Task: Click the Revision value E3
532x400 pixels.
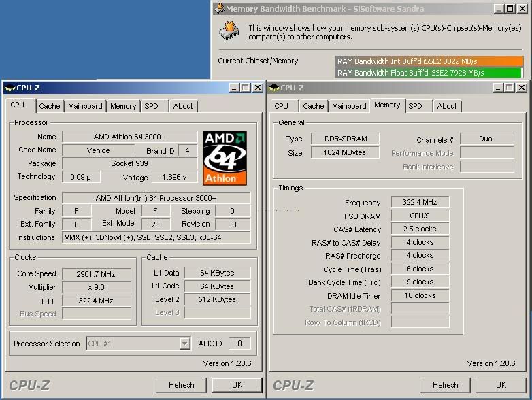Action: pyautogui.click(x=233, y=224)
